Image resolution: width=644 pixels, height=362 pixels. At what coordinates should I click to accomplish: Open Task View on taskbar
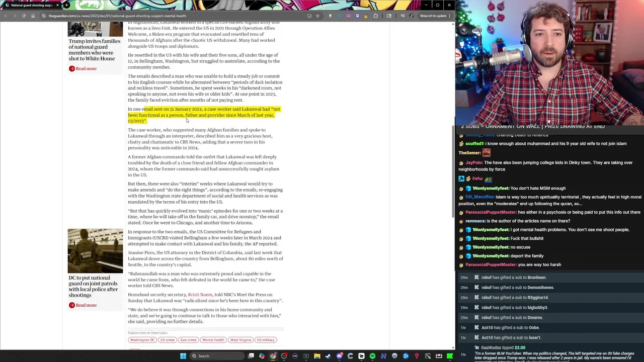coord(251,356)
